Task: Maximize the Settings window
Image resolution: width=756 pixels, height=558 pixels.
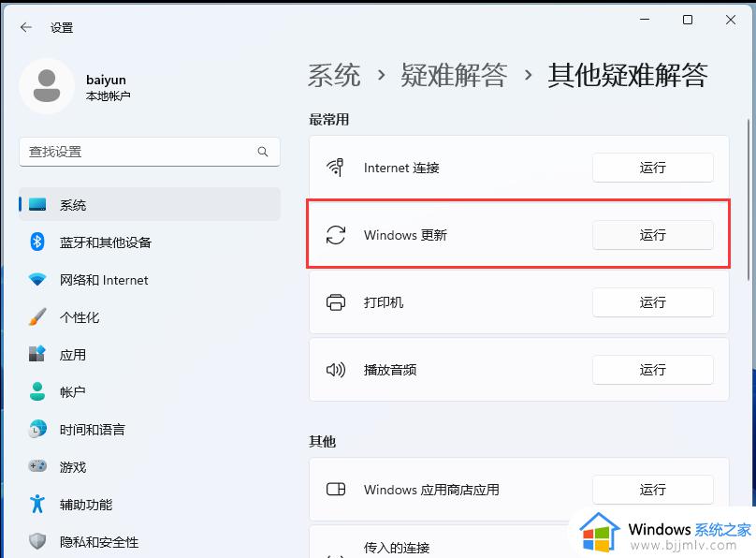Action: 688,20
